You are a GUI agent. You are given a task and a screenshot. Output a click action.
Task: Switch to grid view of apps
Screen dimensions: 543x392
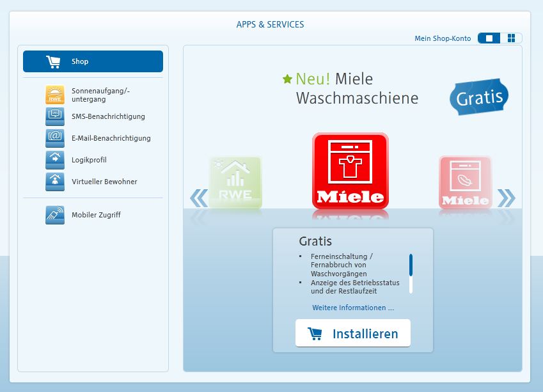[x=511, y=38]
